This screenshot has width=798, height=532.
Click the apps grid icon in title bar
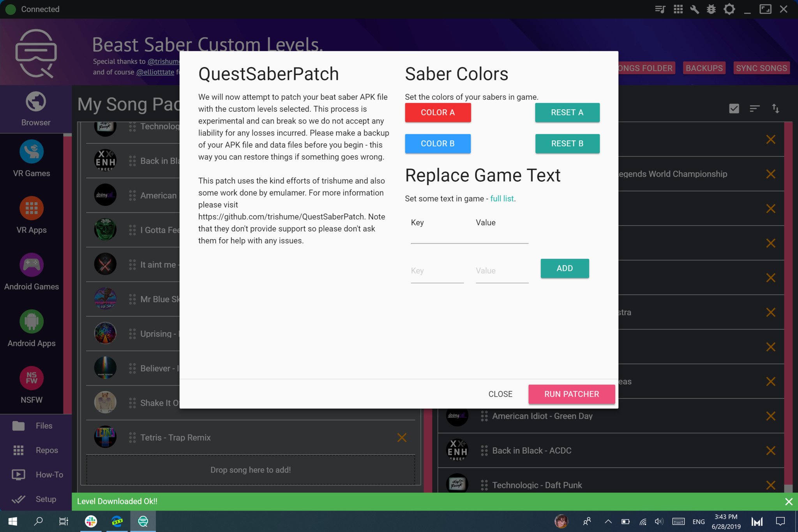[x=678, y=9]
